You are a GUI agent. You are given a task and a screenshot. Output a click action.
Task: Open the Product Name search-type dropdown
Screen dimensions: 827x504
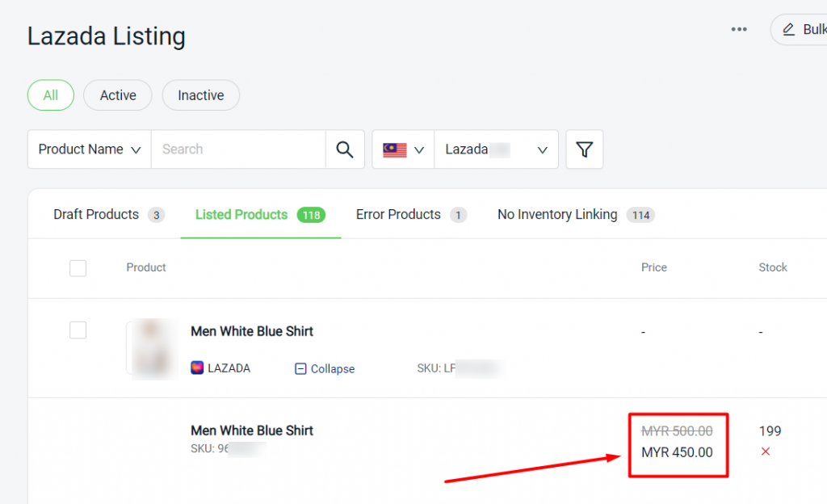90,149
